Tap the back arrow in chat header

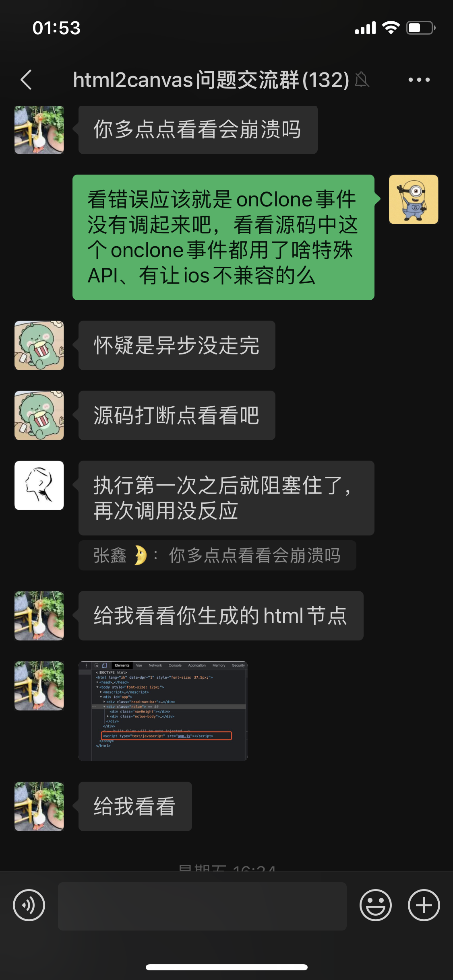[26, 80]
